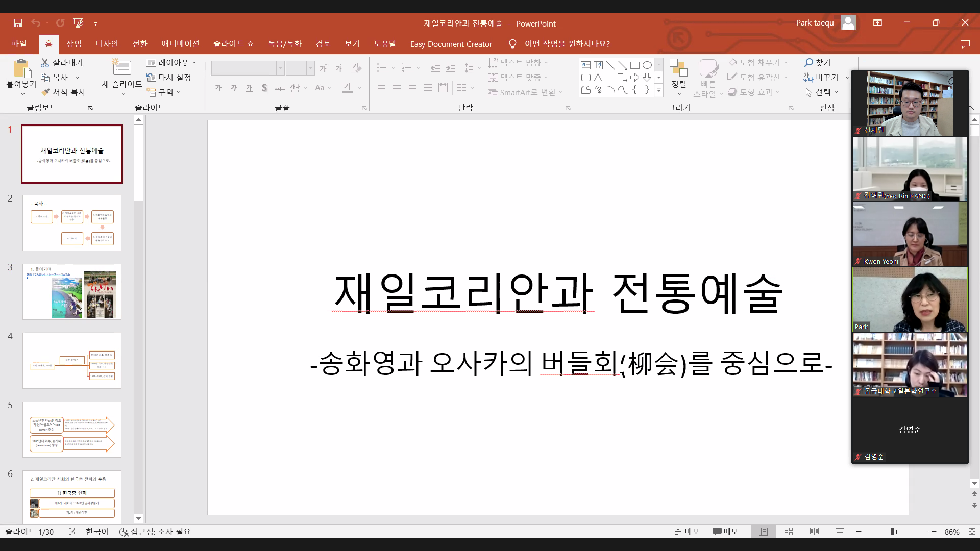
Task: Align text left in paragraph group
Action: tap(381, 88)
